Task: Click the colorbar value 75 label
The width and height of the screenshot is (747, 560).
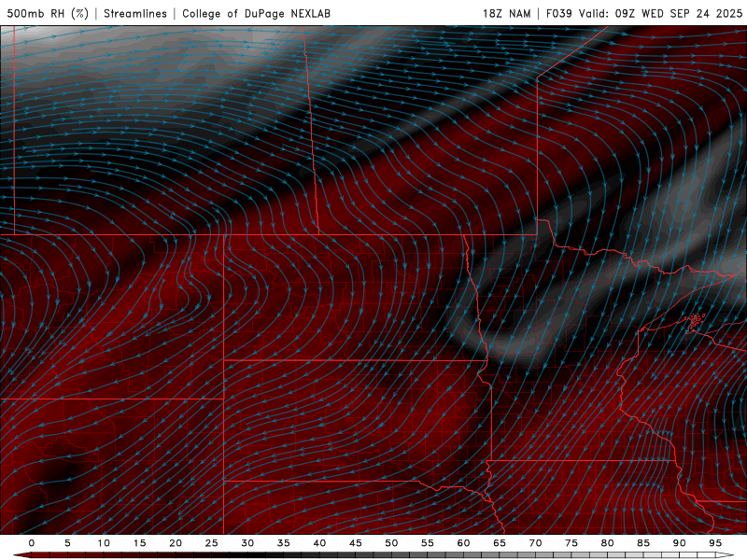Action: (571, 543)
